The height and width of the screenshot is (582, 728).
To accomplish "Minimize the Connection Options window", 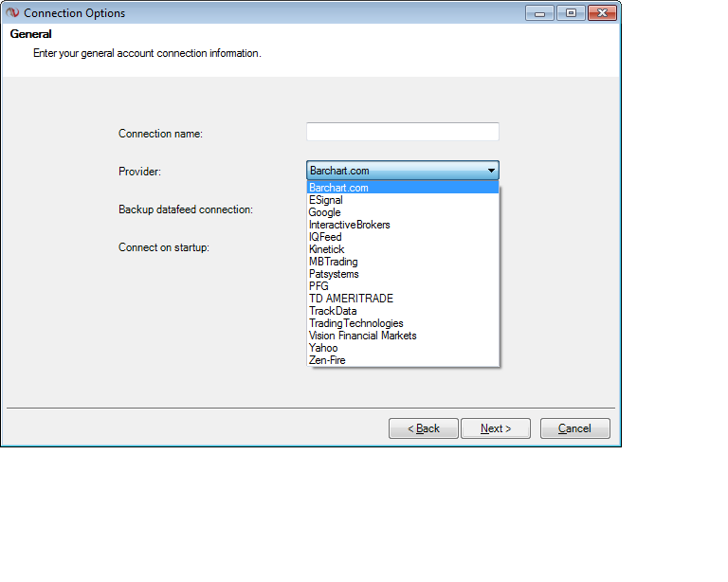I will tap(539, 13).
